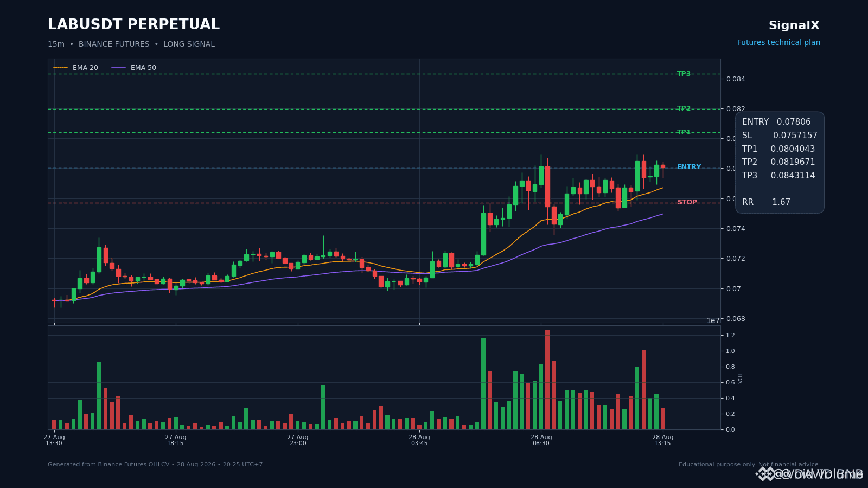
Task: Click the EMA 50 purple legend line
Action: (118, 68)
